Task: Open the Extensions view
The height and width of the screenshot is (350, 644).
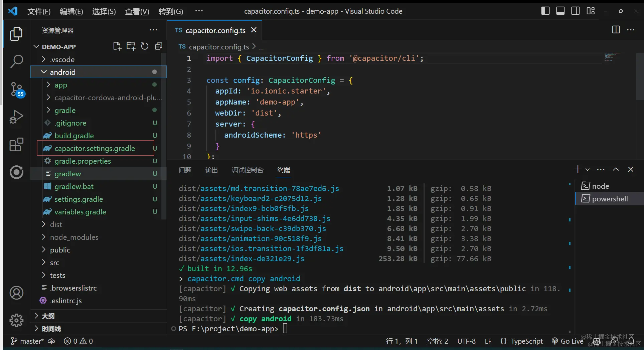Action: [x=16, y=145]
